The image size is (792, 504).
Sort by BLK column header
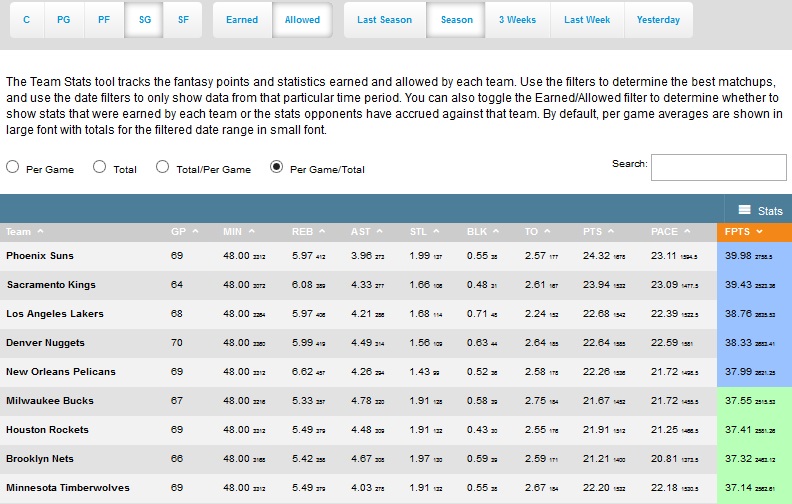click(482, 232)
